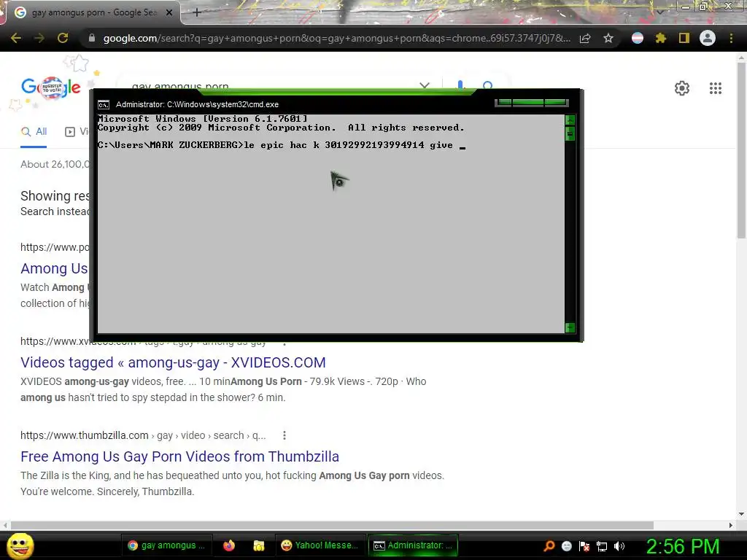Click the share page icon in address bar
Screen dimensions: 747x560
(x=585, y=38)
